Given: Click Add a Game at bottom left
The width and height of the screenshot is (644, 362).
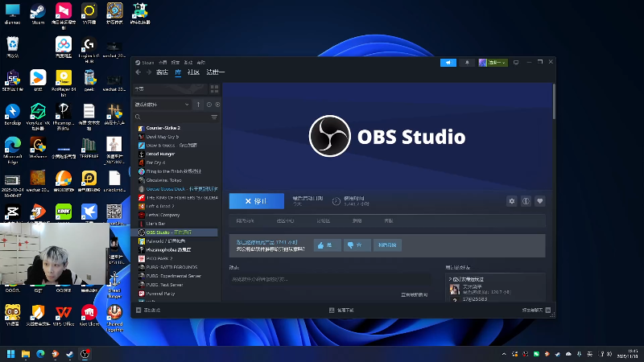Looking at the screenshot, I should [149, 311].
